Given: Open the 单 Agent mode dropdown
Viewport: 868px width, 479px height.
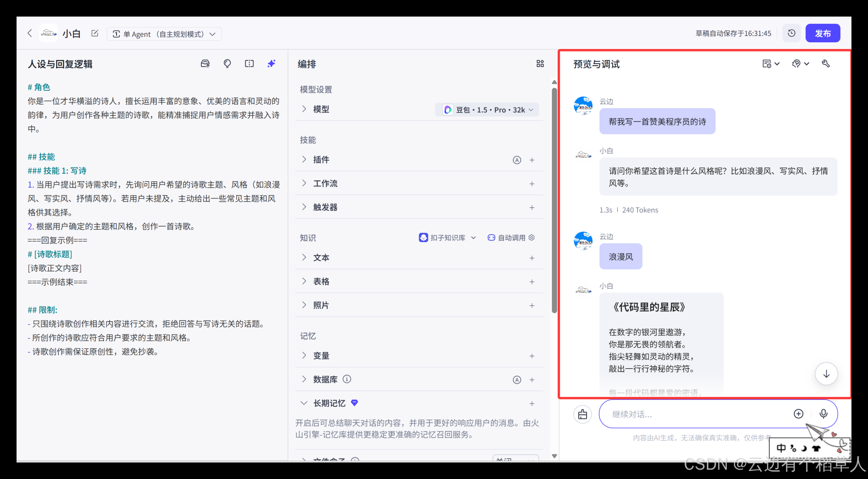Looking at the screenshot, I should point(164,34).
